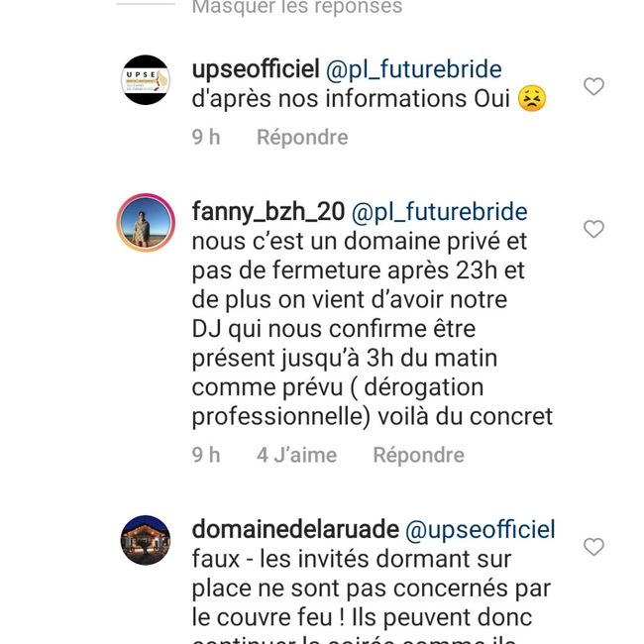Like fanny_bzh_20's comment using the heart
Viewport: 644px width, 644px height.
point(593,229)
